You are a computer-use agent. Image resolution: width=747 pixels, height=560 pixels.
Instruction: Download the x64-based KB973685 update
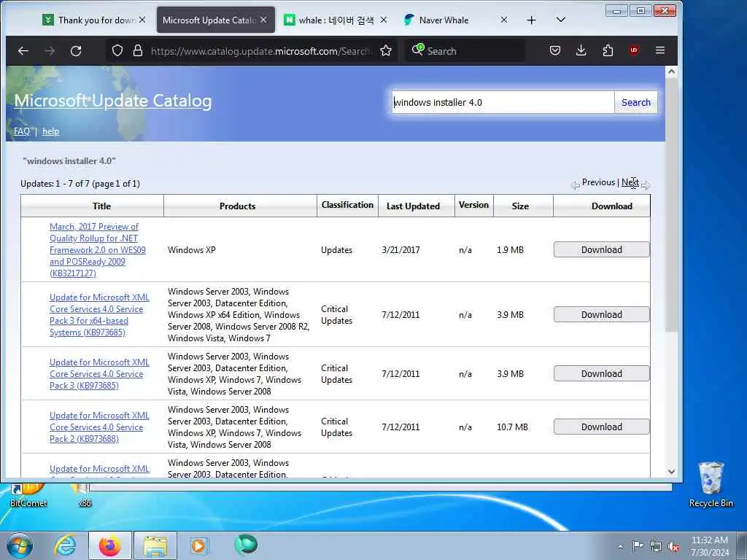coord(601,314)
